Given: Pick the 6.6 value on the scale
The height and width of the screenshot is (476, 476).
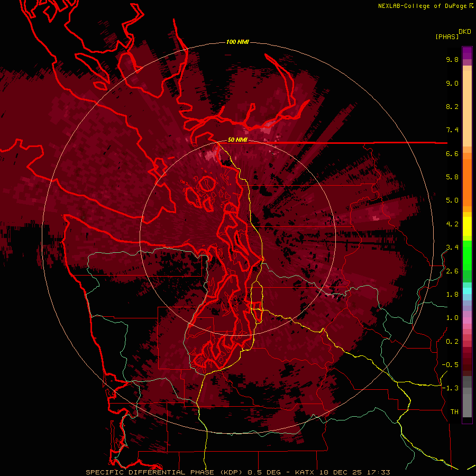Looking at the screenshot, I should pos(452,153).
